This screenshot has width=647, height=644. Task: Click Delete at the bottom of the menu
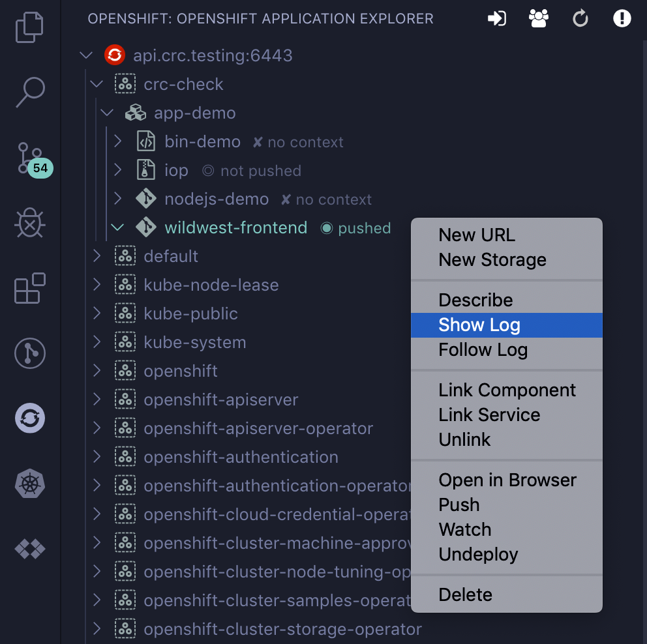click(466, 594)
